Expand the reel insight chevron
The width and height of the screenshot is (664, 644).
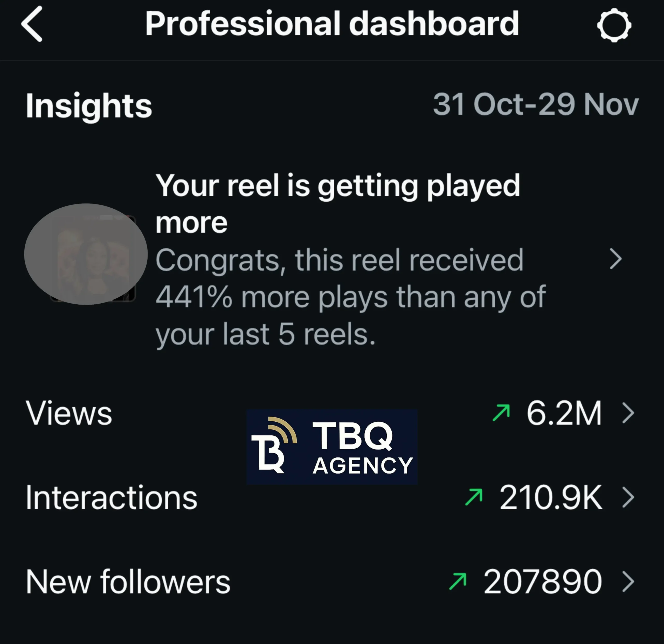[x=616, y=259]
